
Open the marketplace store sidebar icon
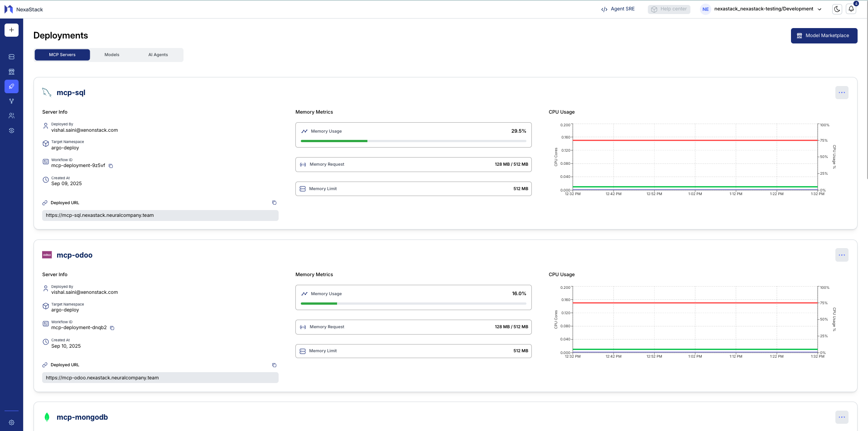[11, 72]
